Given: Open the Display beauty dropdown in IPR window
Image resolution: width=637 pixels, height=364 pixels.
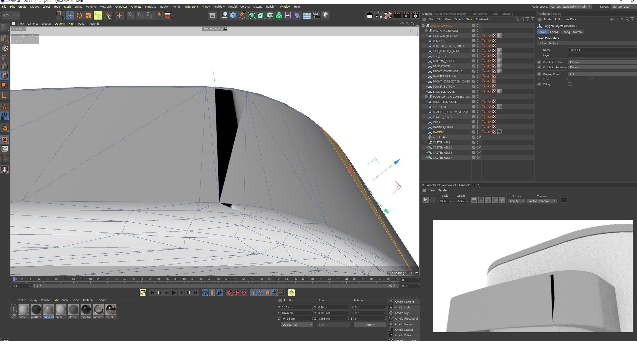Looking at the screenshot, I should click(x=516, y=201).
